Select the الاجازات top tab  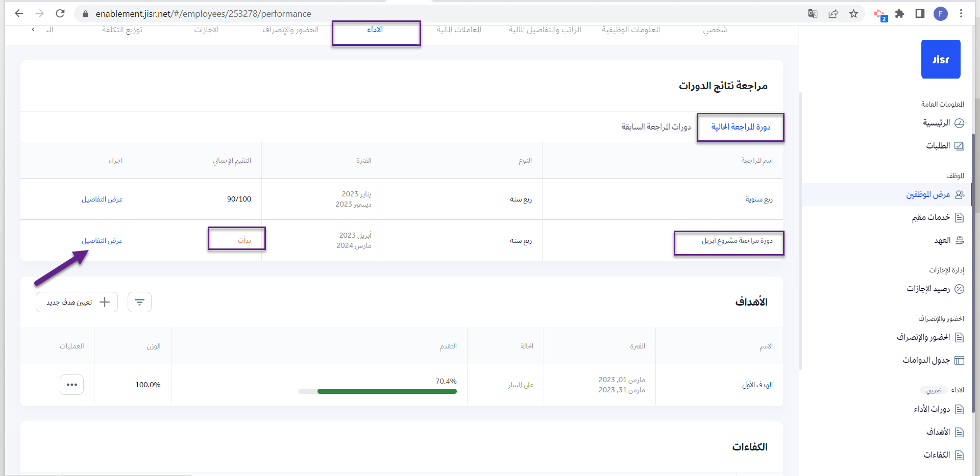pos(206,30)
